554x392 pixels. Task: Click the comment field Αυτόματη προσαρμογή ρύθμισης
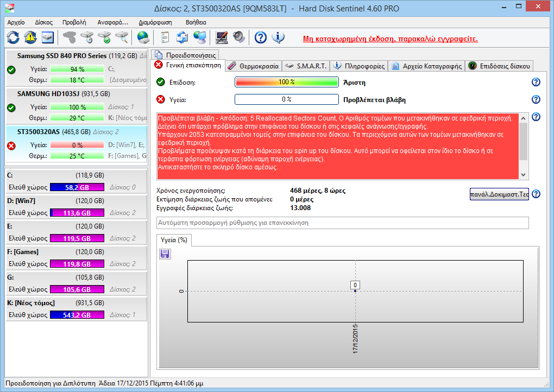[x=343, y=223]
